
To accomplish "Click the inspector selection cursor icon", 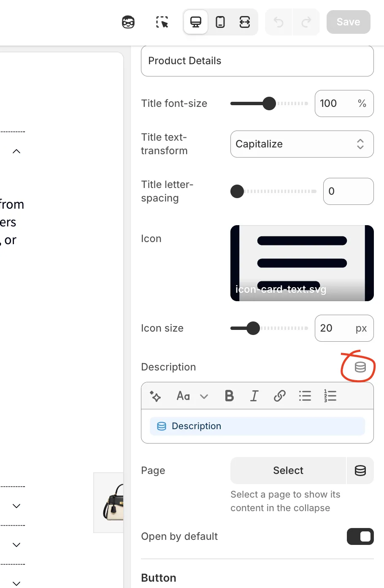I will pos(162,22).
